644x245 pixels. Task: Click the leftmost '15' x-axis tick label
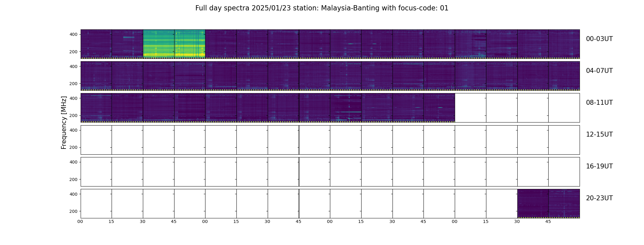tap(111, 221)
